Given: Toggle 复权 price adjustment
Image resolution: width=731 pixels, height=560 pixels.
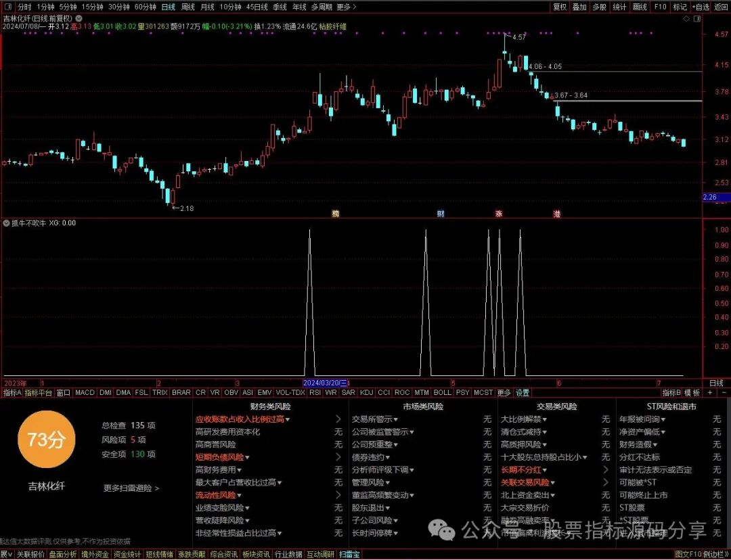Looking at the screenshot, I should click(560, 7).
